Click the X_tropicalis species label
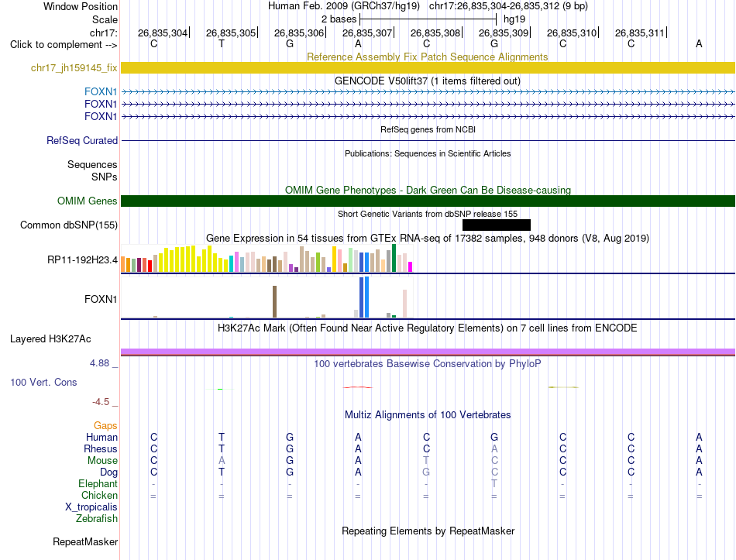736x560 pixels. click(91, 507)
